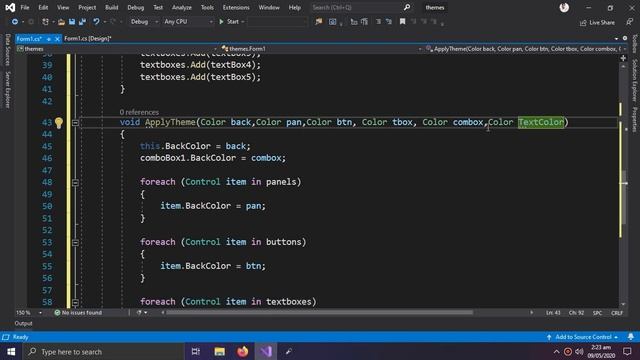This screenshot has height=360, width=640.
Task: Collapse the ApplyTheme method on line 43
Action: tap(76, 122)
